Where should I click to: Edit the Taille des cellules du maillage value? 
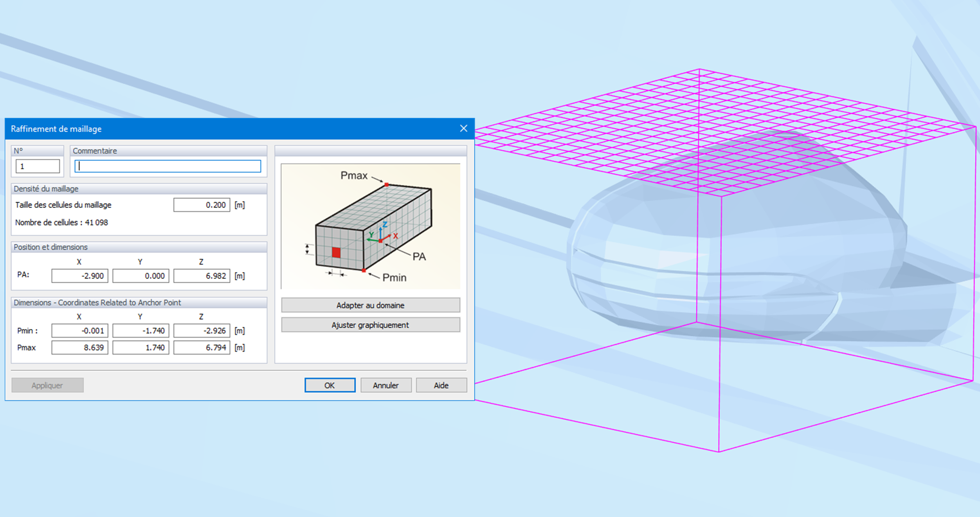tap(202, 205)
